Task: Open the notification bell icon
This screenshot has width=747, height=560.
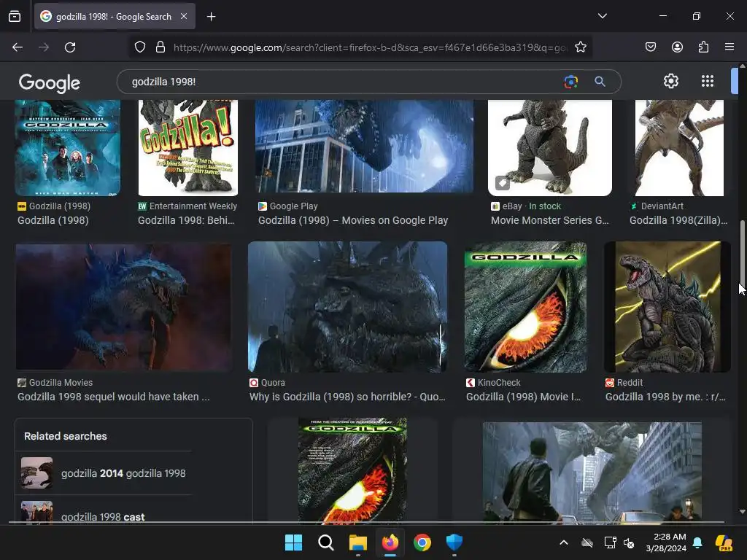Action: click(x=697, y=542)
